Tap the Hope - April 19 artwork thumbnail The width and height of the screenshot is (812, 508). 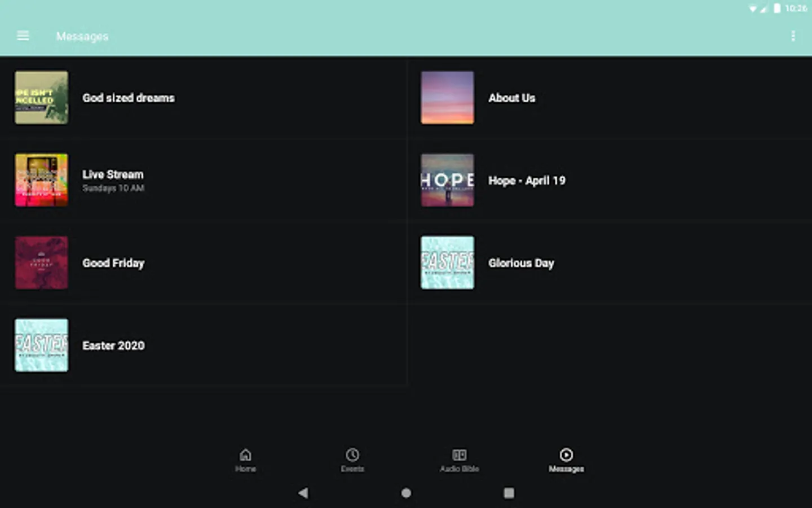[x=447, y=180]
